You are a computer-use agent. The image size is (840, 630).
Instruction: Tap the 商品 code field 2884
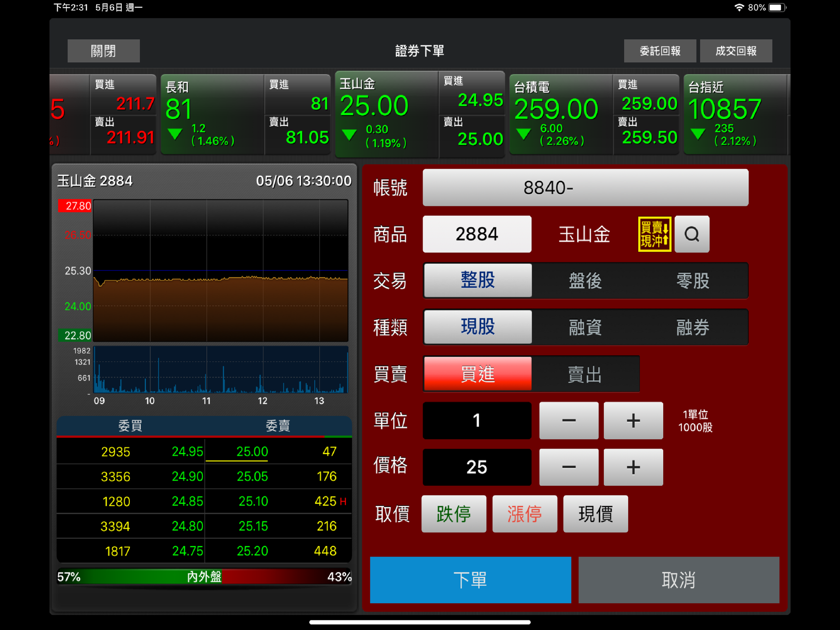[x=477, y=234]
